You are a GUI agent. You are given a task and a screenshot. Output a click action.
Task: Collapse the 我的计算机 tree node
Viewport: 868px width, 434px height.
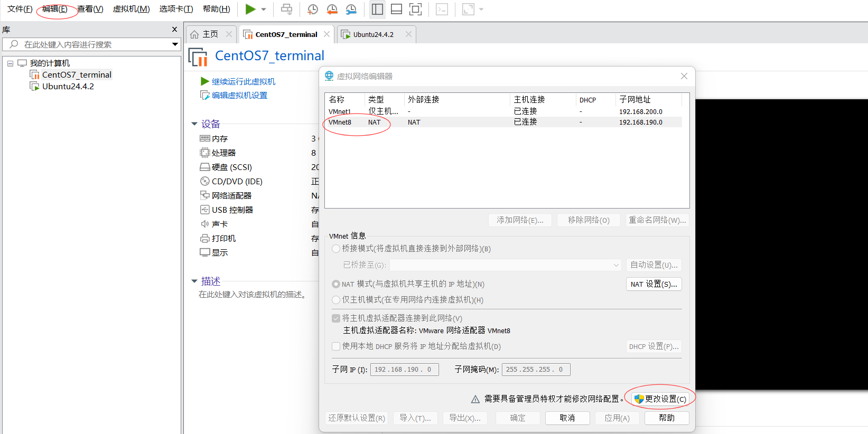(x=10, y=63)
